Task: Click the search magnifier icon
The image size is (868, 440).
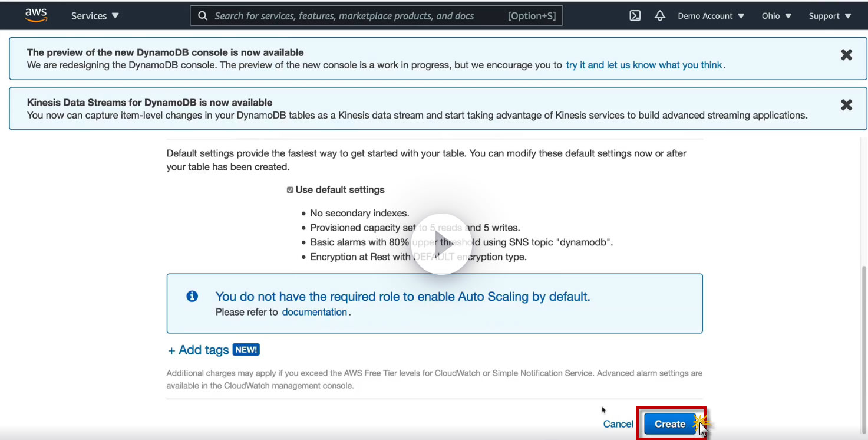Action: click(x=203, y=16)
